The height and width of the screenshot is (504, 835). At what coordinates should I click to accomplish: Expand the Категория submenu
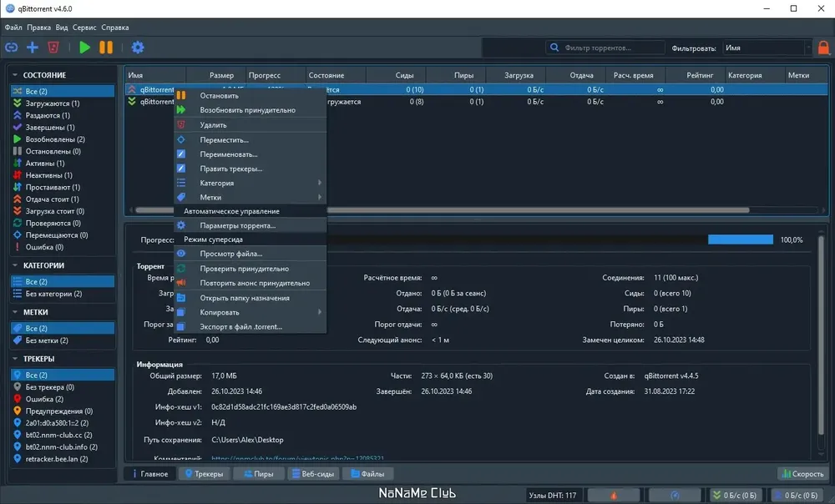pyautogui.click(x=250, y=183)
